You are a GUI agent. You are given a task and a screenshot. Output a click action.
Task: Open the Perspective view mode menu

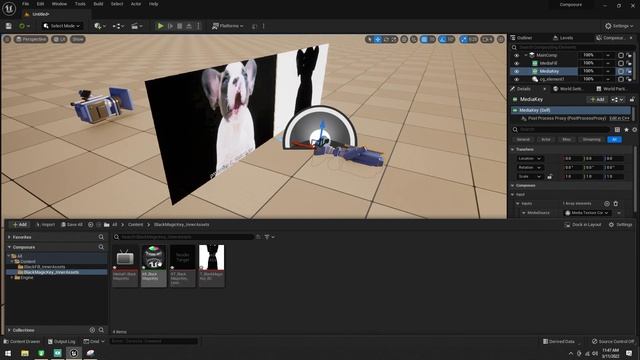coord(31,39)
